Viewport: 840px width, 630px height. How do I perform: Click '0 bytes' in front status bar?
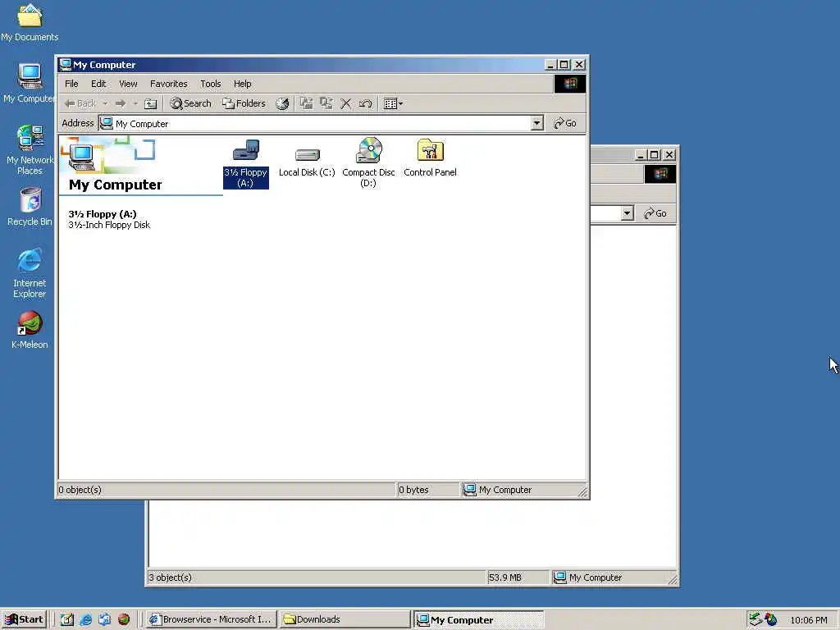[x=413, y=490]
